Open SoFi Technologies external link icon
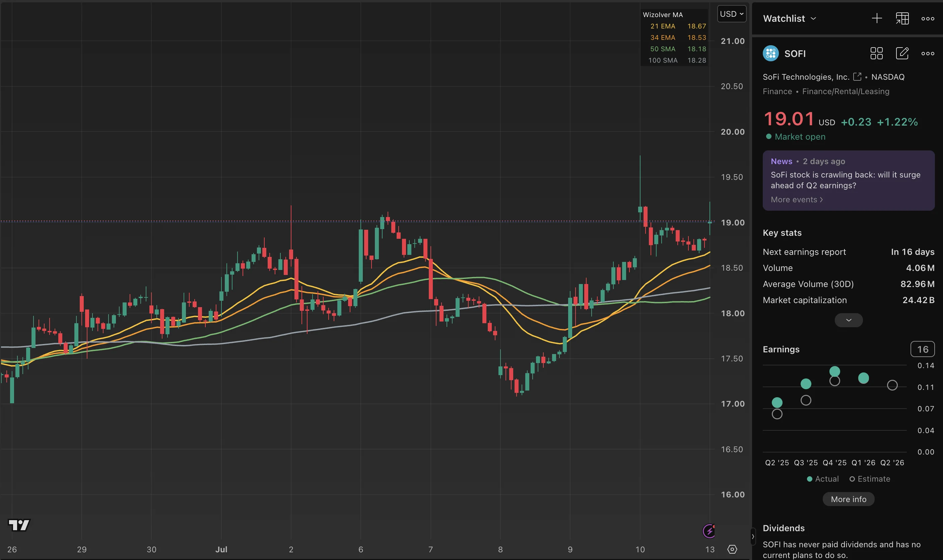 pos(857,77)
